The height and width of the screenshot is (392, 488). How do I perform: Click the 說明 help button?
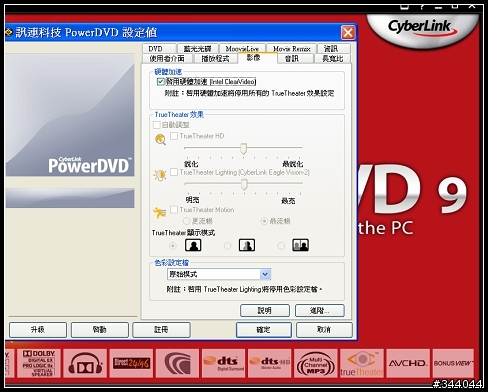point(265,311)
